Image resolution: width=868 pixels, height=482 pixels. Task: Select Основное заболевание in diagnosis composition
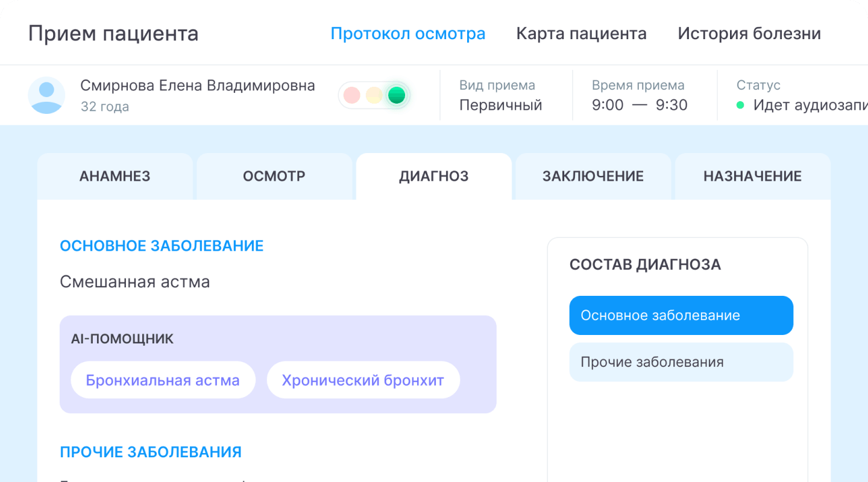point(681,316)
